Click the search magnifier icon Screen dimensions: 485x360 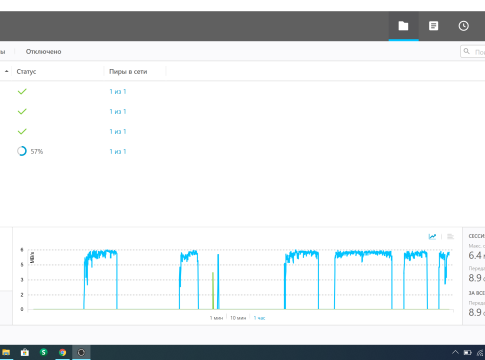[x=467, y=51]
